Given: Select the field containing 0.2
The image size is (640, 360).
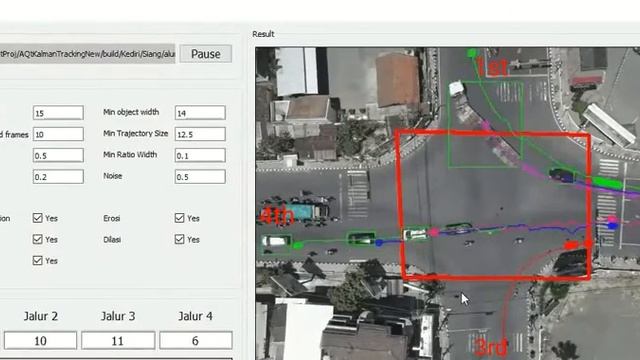Looking at the screenshot, I should [x=58, y=177].
